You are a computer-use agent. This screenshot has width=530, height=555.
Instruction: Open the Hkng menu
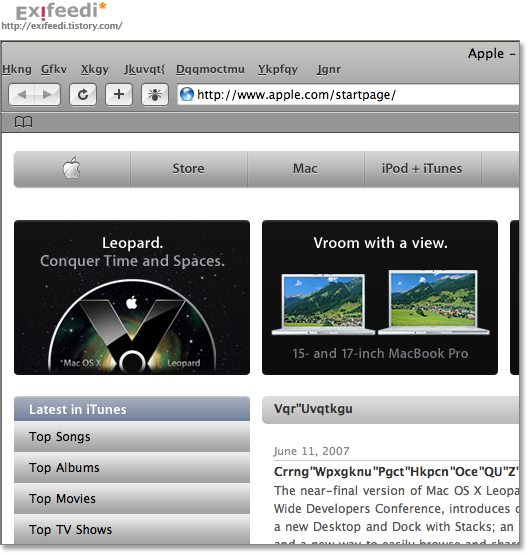(17, 69)
